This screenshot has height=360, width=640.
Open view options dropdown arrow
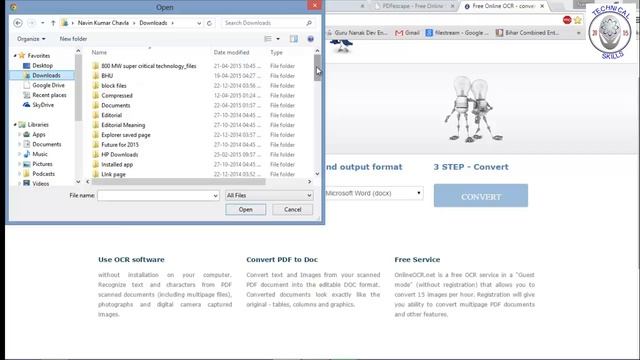coord(278,39)
